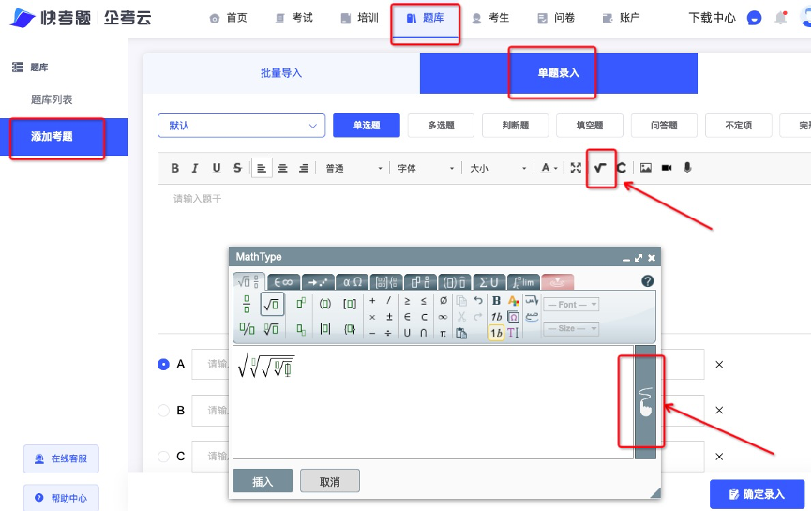This screenshot has height=511, width=812.
Task: Click 取消 in the MathType dialog
Action: (330, 482)
